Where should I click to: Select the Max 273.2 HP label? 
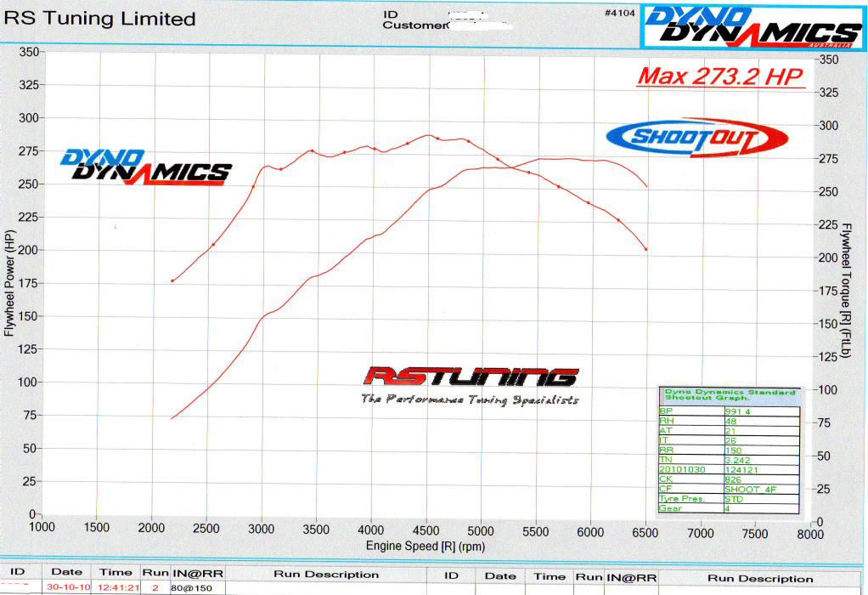[720, 76]
